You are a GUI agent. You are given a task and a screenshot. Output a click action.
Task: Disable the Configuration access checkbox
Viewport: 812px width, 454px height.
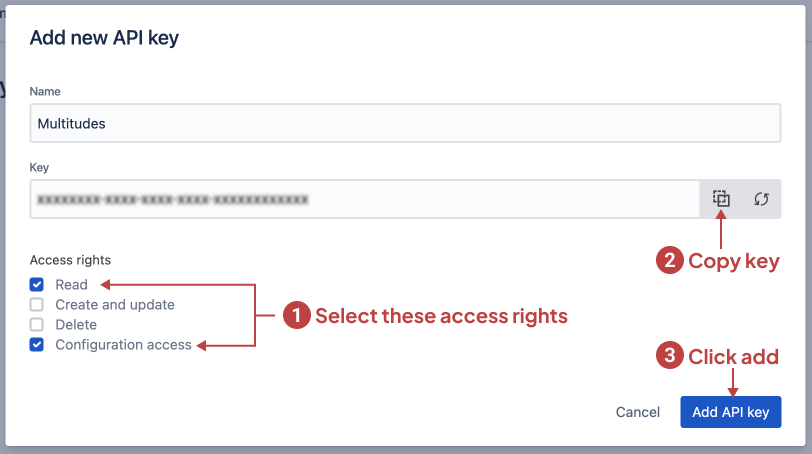[x=37, y=345]
